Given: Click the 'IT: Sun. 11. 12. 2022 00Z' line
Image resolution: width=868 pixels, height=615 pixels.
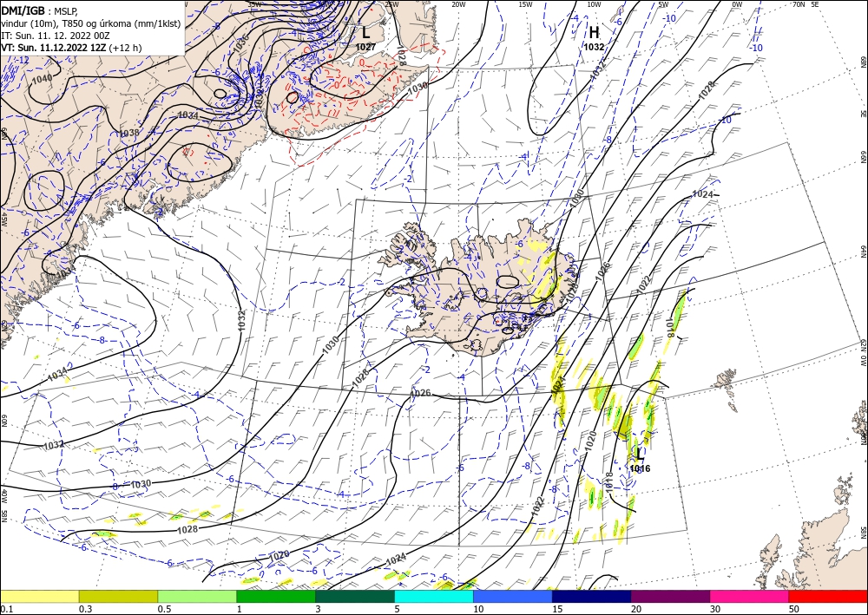Looking at the screenshot, I should point(56,36).
